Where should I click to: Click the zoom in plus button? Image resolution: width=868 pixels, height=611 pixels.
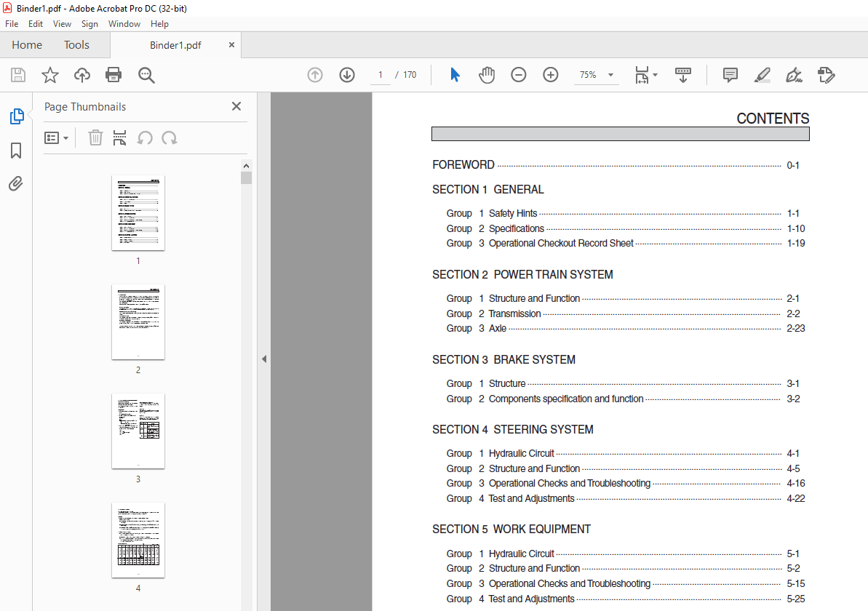point(551,75)
